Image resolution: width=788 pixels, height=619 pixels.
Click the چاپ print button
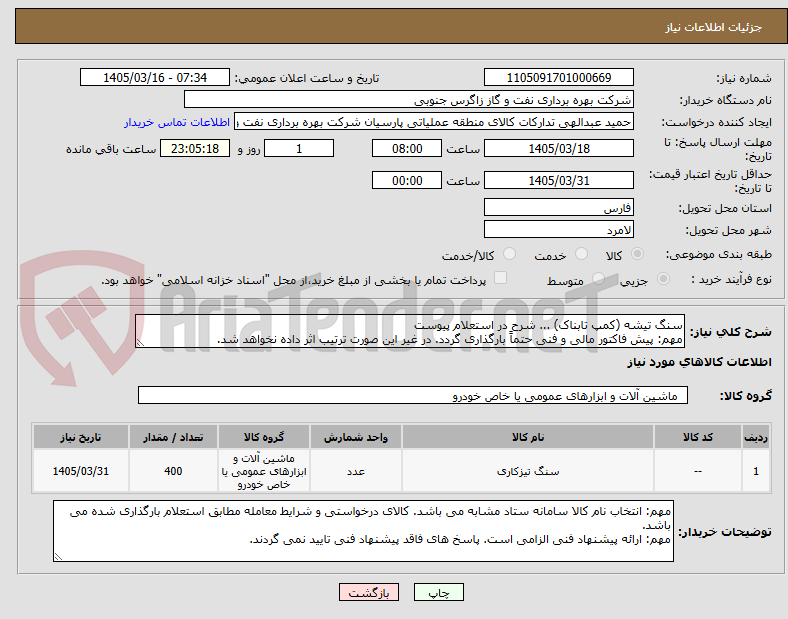pos(439,592)
